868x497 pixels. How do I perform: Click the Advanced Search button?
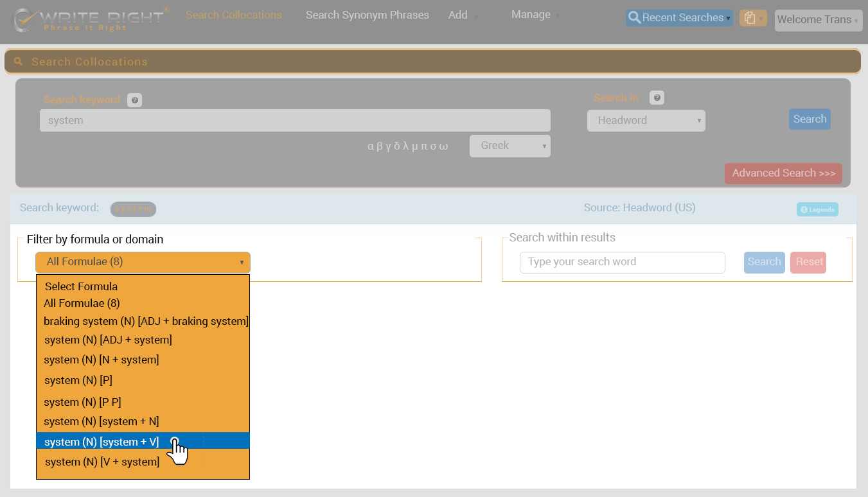pos(783,173)
